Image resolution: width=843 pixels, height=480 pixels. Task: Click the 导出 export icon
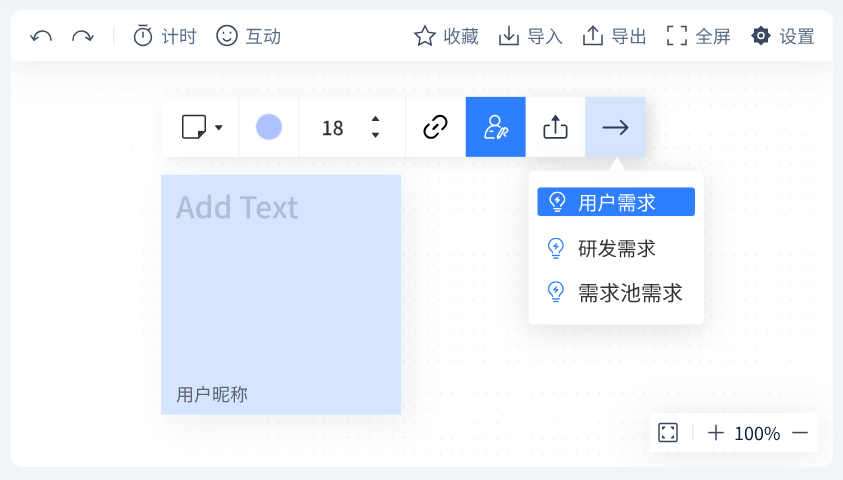(x=592, y=36)
